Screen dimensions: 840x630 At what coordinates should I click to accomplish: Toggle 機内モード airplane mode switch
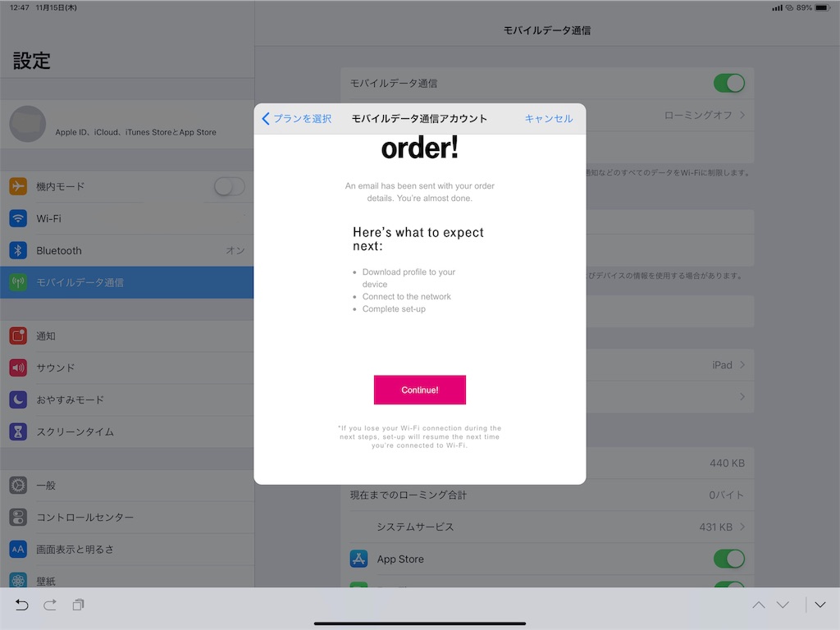(x=230, y=186)
